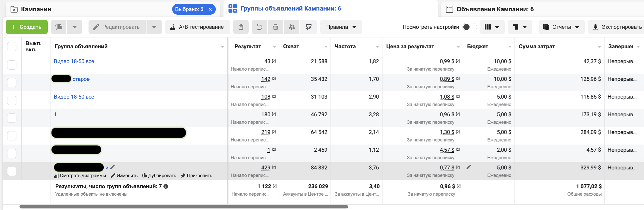Click the ad groups grid icon
This screenshot has height=210, width=644.
pos(233,8)
